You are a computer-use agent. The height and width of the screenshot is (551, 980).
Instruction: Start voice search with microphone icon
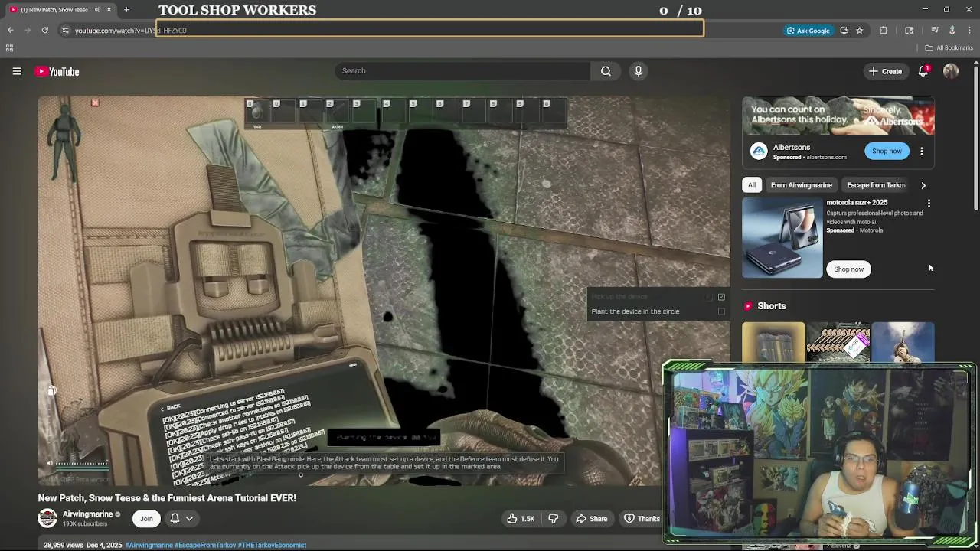coord(639,71)
